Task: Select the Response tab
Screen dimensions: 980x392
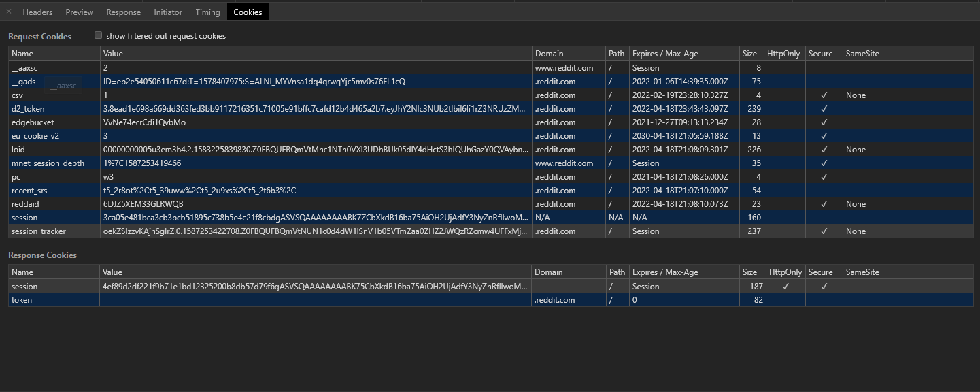Action: click(x=123, y=12)
